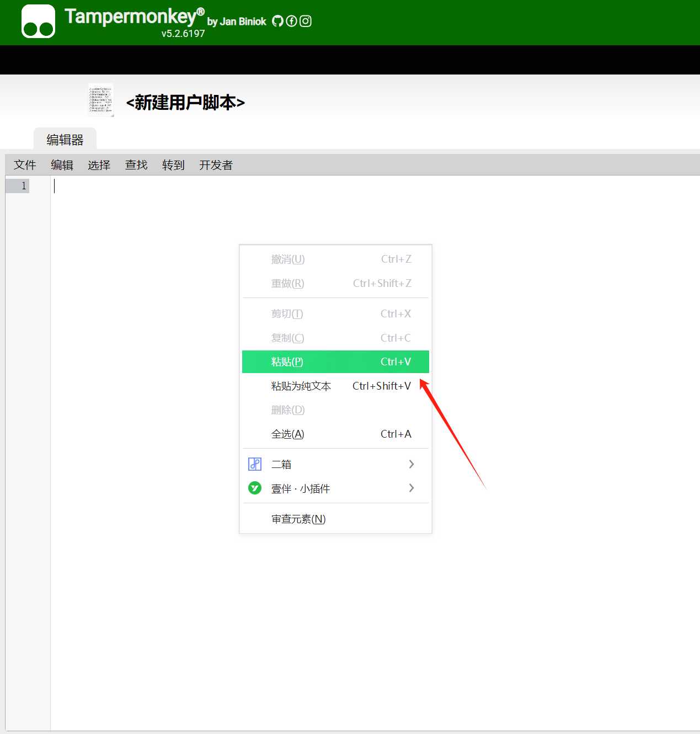
Task: Open the 编辑 menu
Action: pyautogui.click(x=62, y=165)
